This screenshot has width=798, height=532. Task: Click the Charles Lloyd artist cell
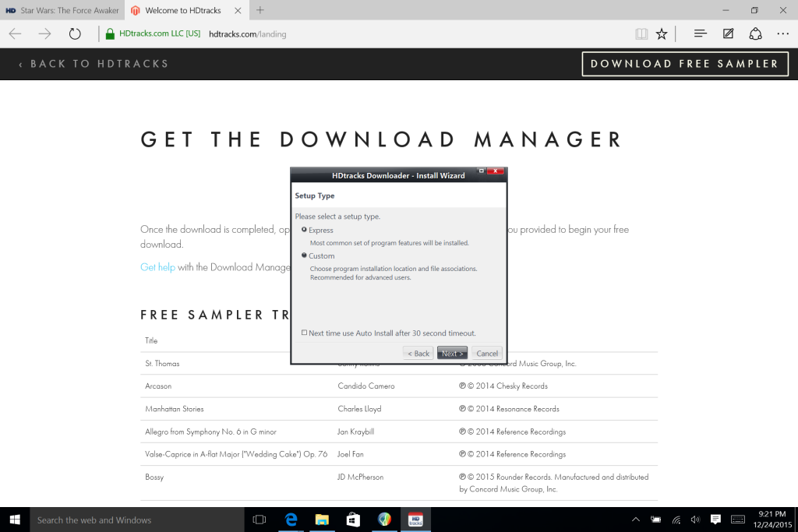click(359, 409)
